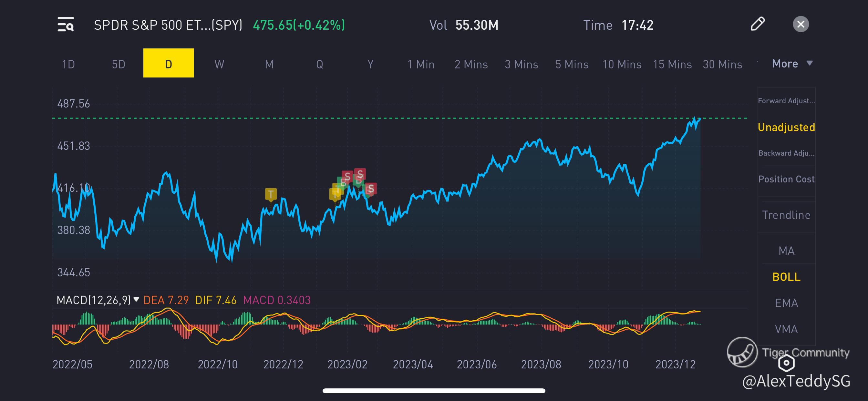Select the 1D intraday tab

[68, 64]
